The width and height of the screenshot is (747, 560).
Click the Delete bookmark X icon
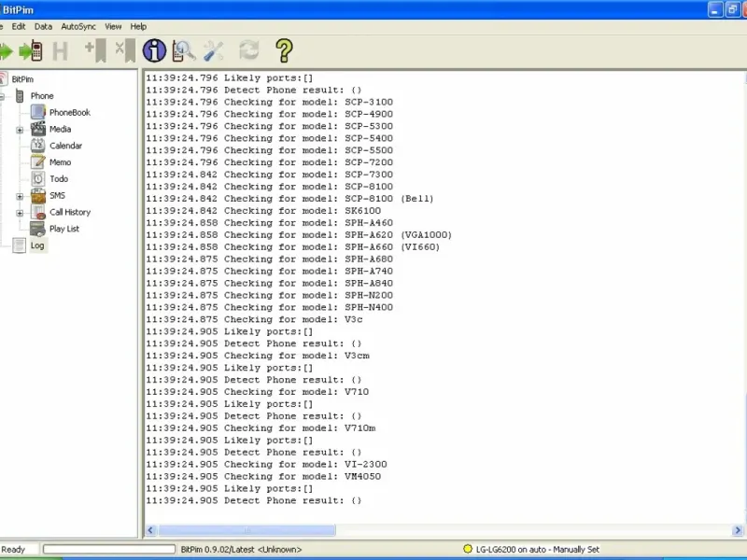pyautogui.click(x=125, y=50)
